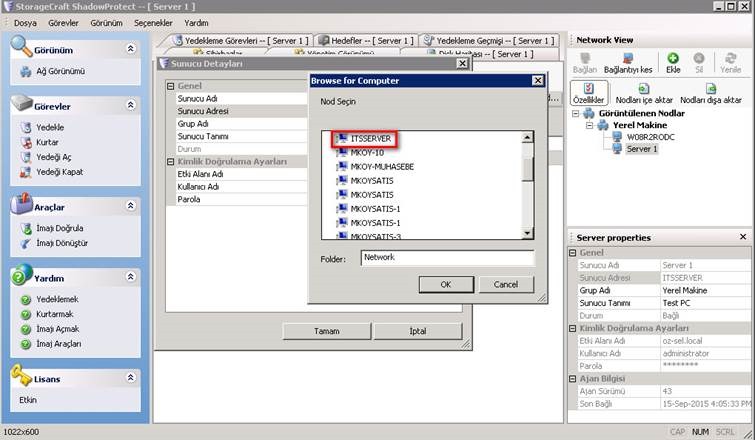Click the Bağlan toolbar icon
755x440 pixels.
pyautogui.click(x=585, y=63)
